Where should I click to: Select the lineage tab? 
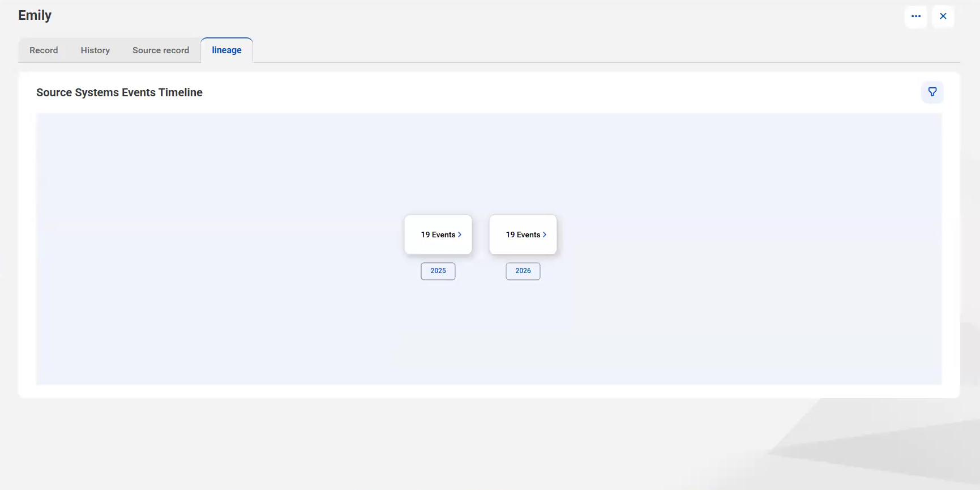226,50
